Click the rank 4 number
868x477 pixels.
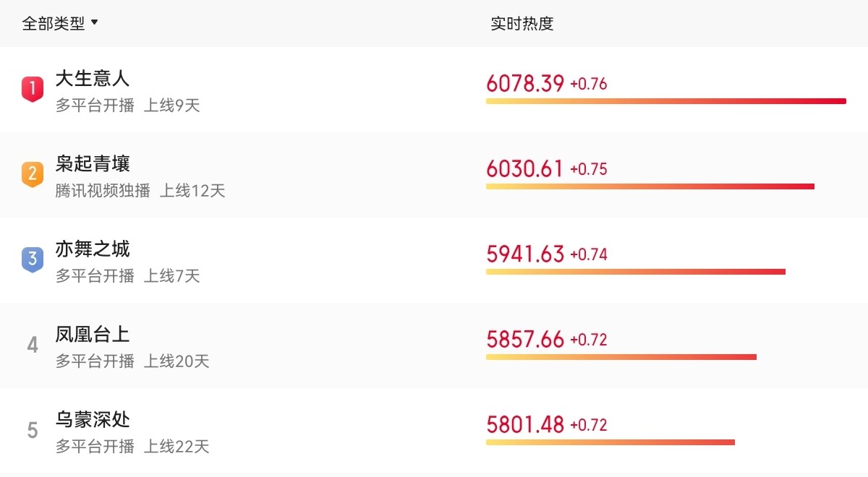33,345
